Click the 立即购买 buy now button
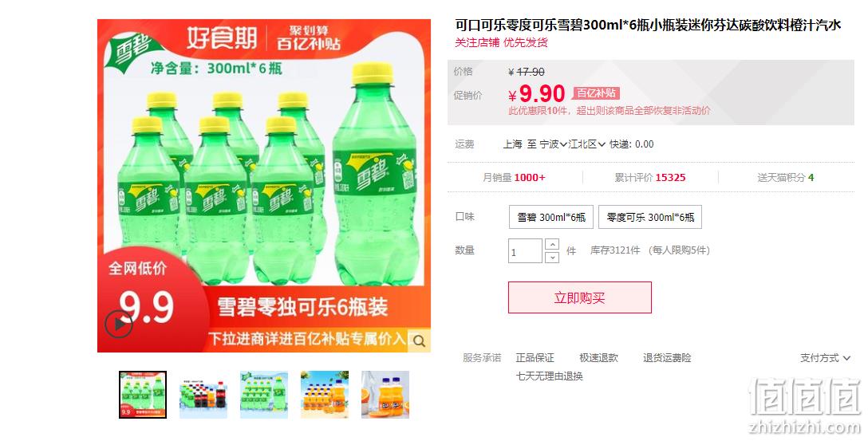The image size is (868, 441). 579,297
